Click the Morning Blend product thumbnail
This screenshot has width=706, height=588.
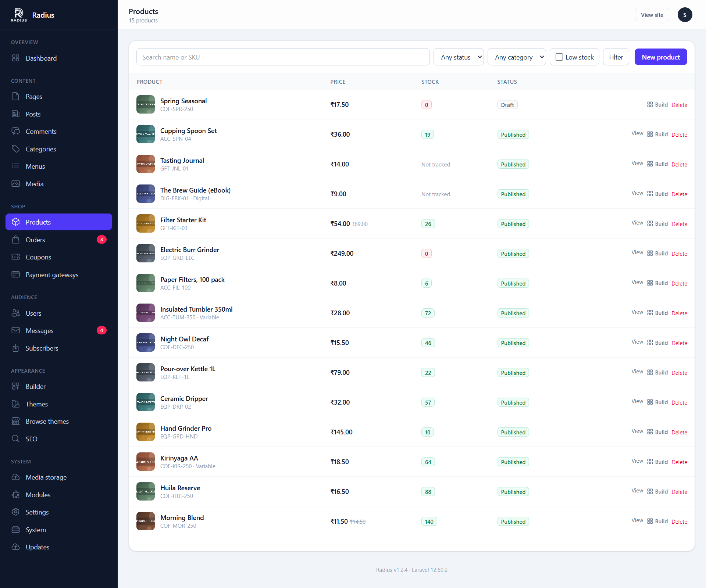coord(146,521)
